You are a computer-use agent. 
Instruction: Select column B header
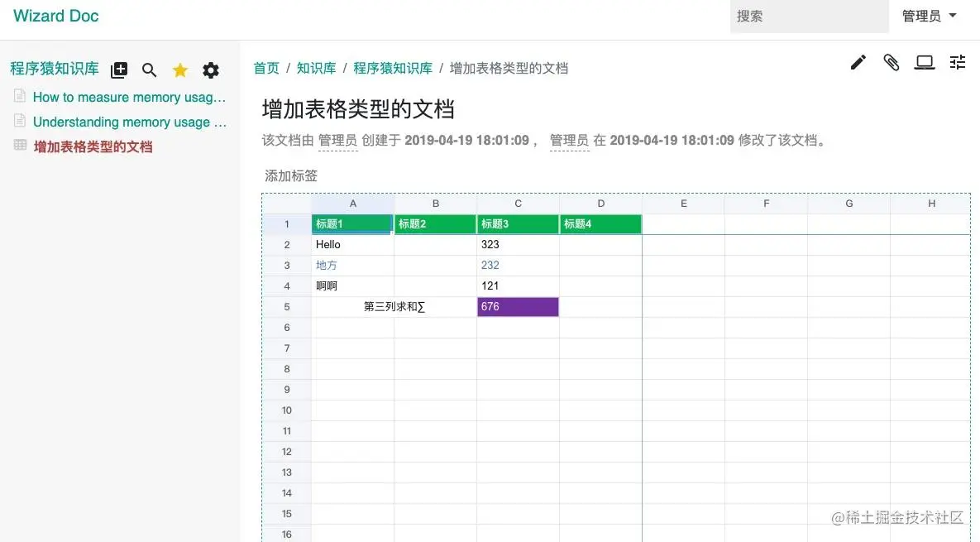pos(436,204)
